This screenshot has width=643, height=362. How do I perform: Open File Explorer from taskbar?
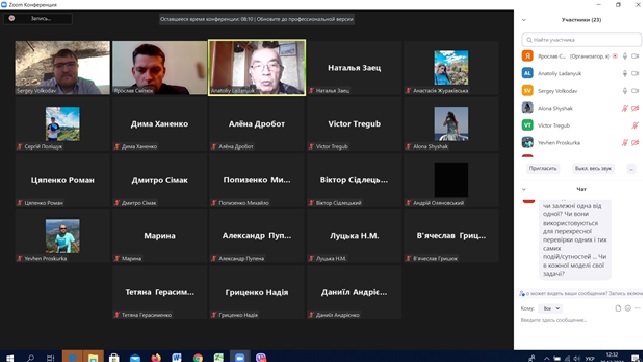click(93, 357)
